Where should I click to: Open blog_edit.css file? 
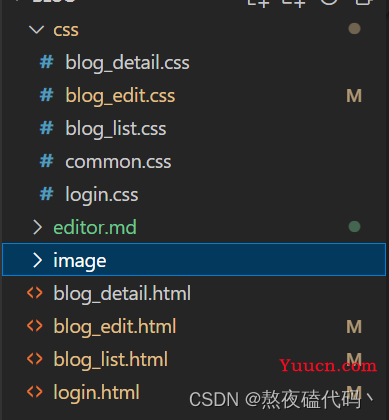point(120,96)
